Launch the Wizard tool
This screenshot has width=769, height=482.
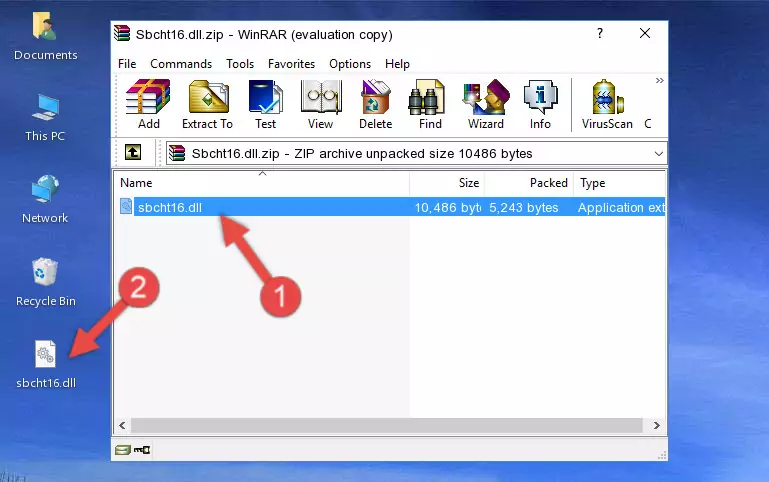486,104
